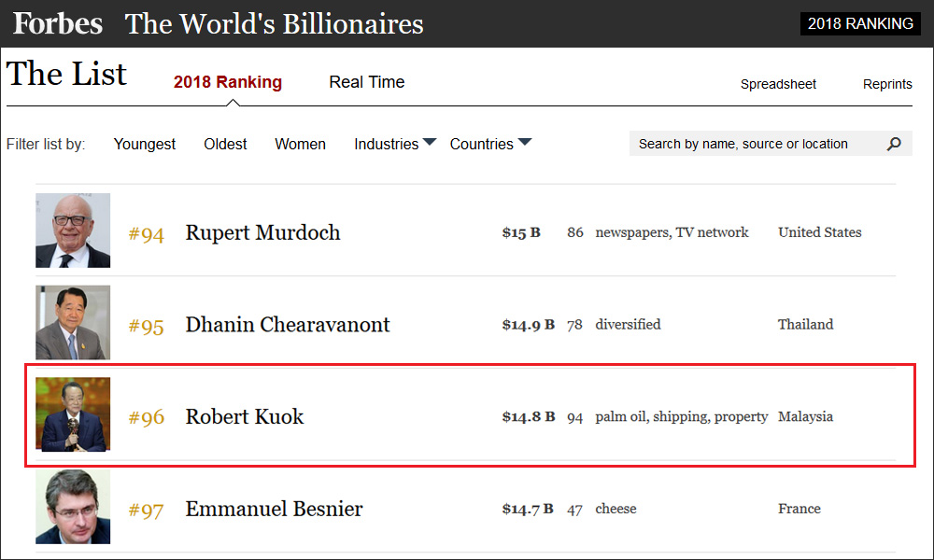Filter the list by Women

pyautogui.click(x=300, y=144)
